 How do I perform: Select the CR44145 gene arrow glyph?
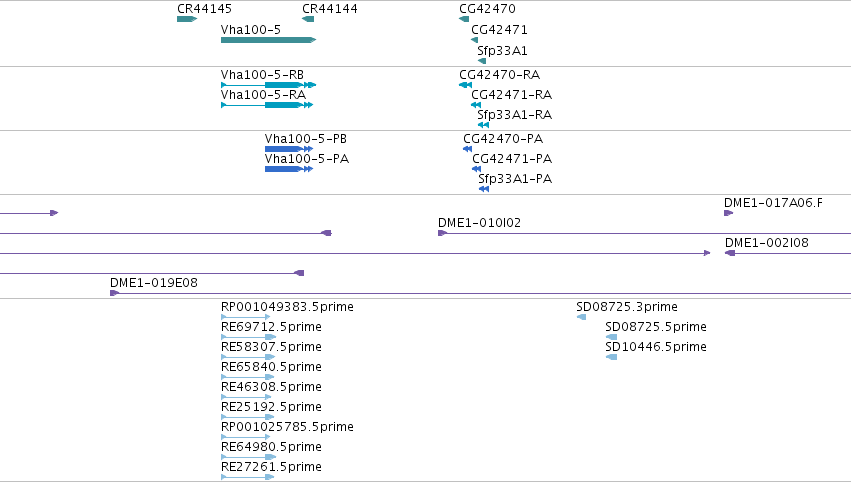click(187, 19)
